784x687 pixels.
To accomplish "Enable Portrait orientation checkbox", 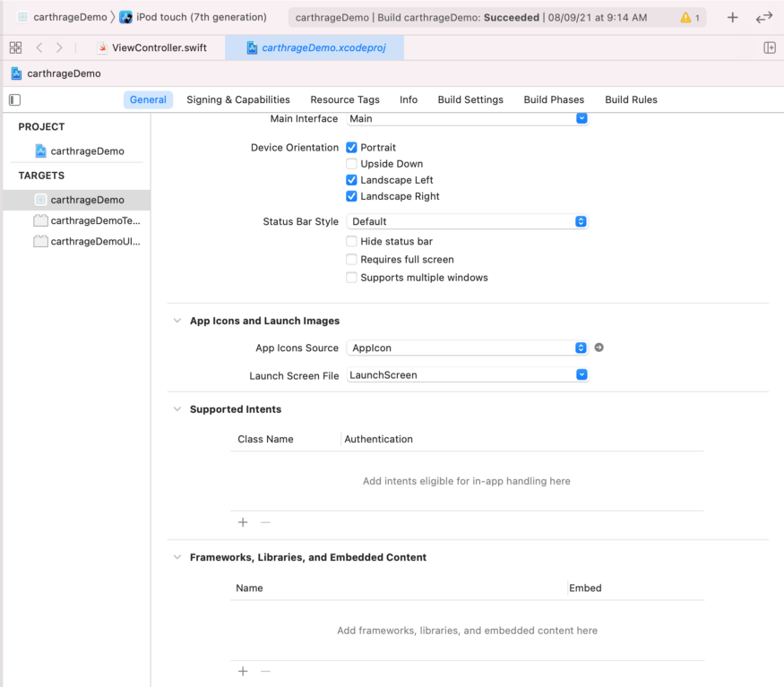I will click(351, 148).
